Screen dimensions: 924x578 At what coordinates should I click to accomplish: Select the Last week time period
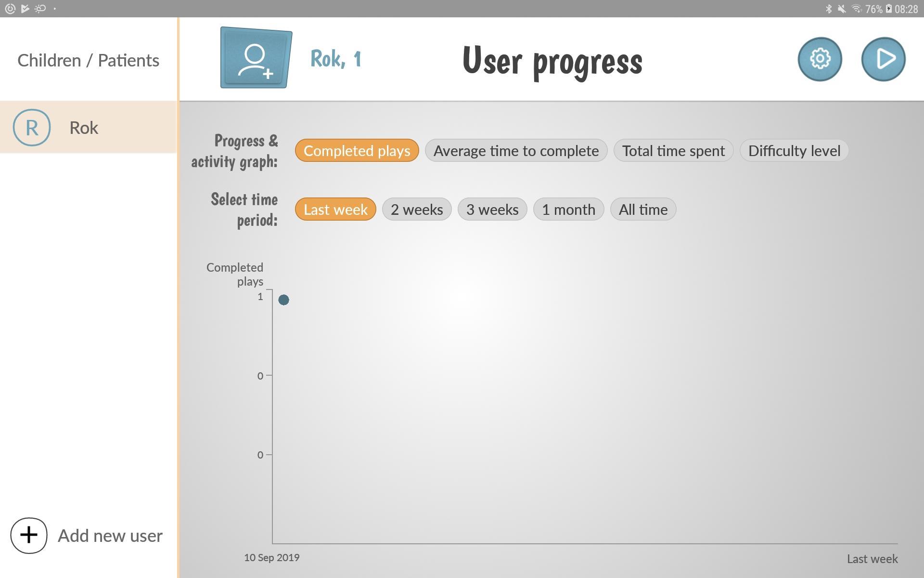(335, 209)
